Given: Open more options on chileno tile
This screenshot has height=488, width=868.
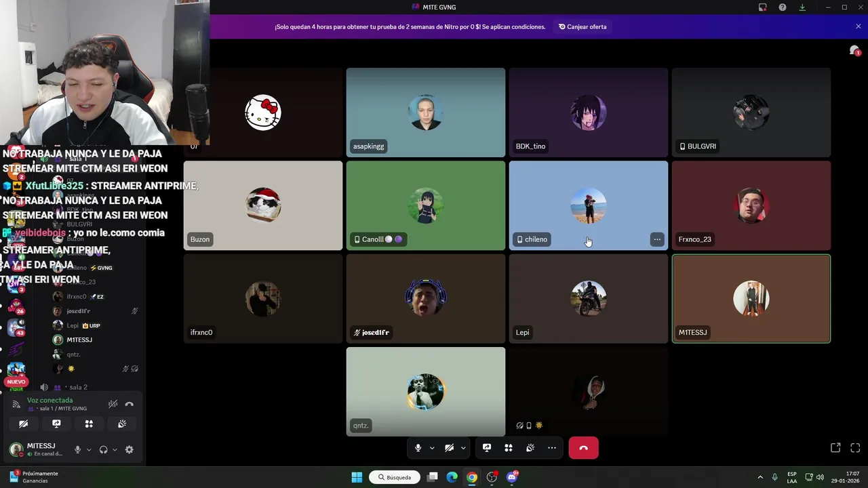Looking at the screenshot, I should pyautogui.click(x=657, y=239).
